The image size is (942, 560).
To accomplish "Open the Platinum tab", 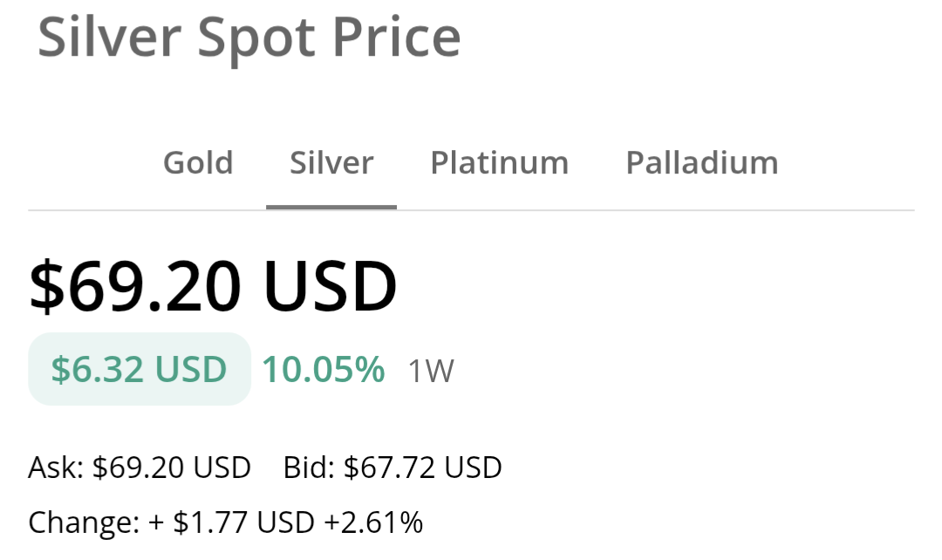I will tap(499, 163).
